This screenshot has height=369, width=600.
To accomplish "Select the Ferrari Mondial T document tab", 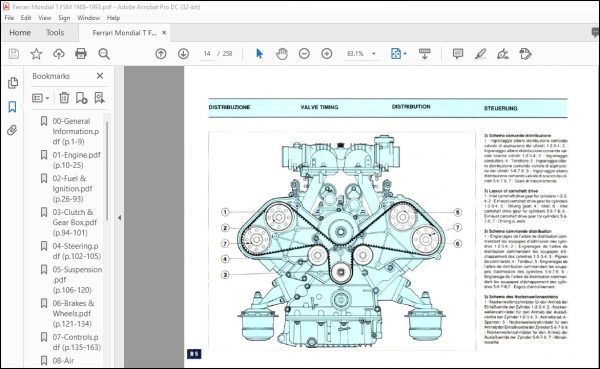I will click(x=124, y=33).
